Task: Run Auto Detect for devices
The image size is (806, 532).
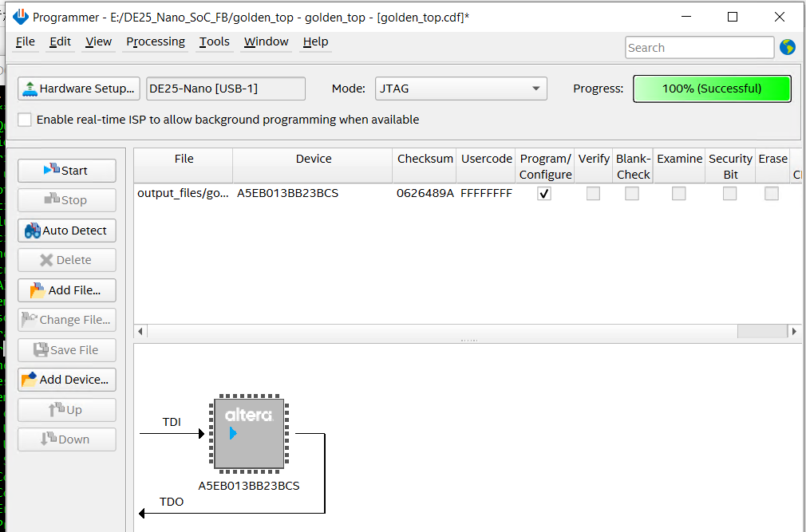Action: tap(67, 231)
